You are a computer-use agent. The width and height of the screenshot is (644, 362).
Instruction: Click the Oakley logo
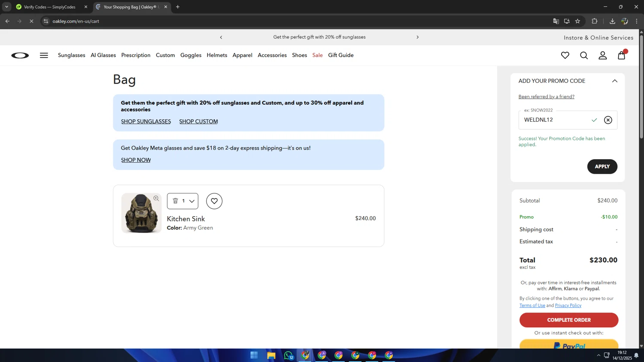click(x=20, y=55)
